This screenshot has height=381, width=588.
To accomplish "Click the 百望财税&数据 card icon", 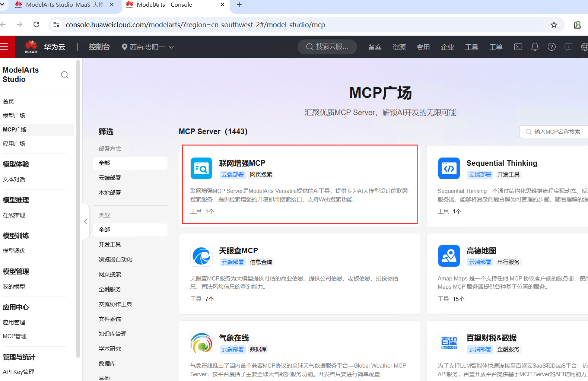I will point(449,343).
